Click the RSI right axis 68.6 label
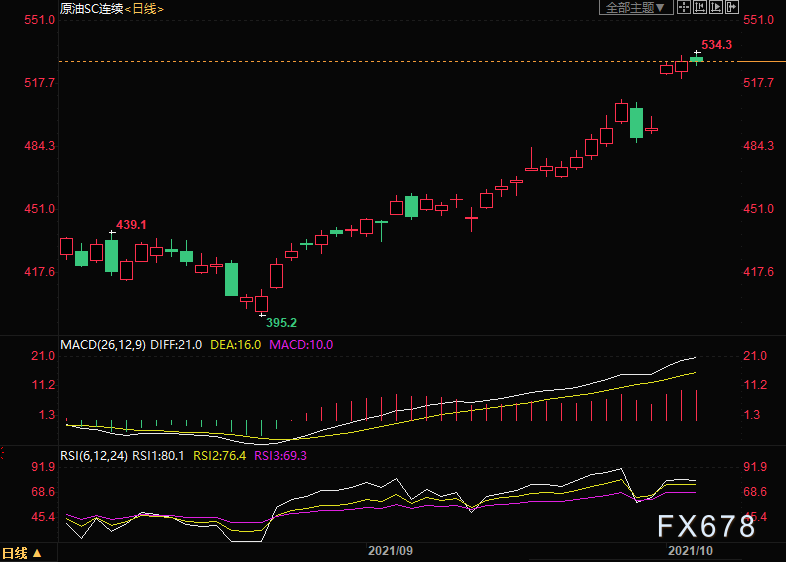Screen dimensions: 786x562 click(755, 492)
